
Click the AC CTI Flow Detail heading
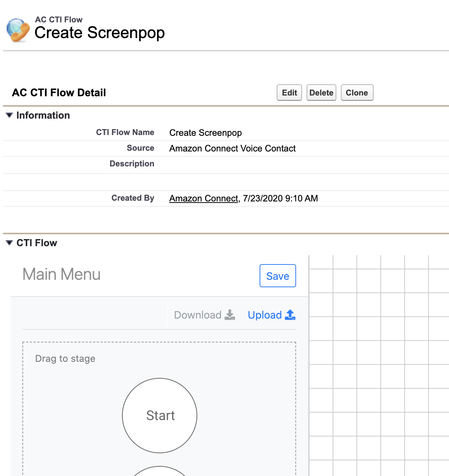[x=59, y=93]
